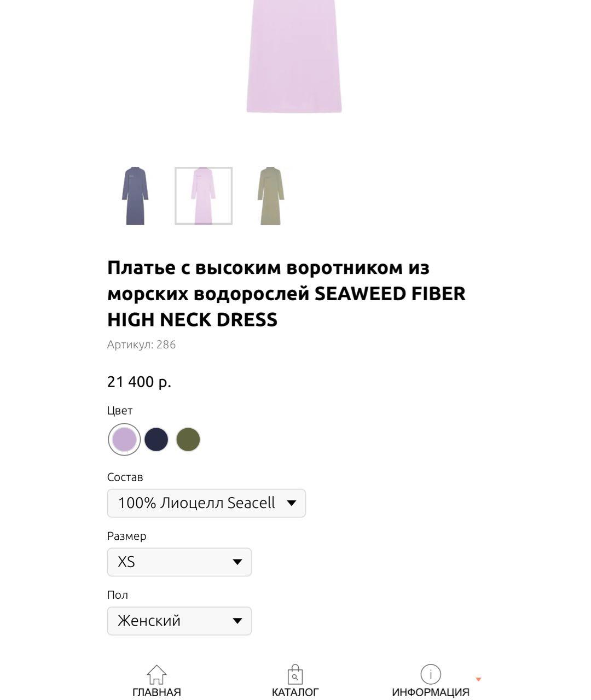Select the pink dress thumbnail
This screenshot has width=591, height=700.
pos(204,196)
